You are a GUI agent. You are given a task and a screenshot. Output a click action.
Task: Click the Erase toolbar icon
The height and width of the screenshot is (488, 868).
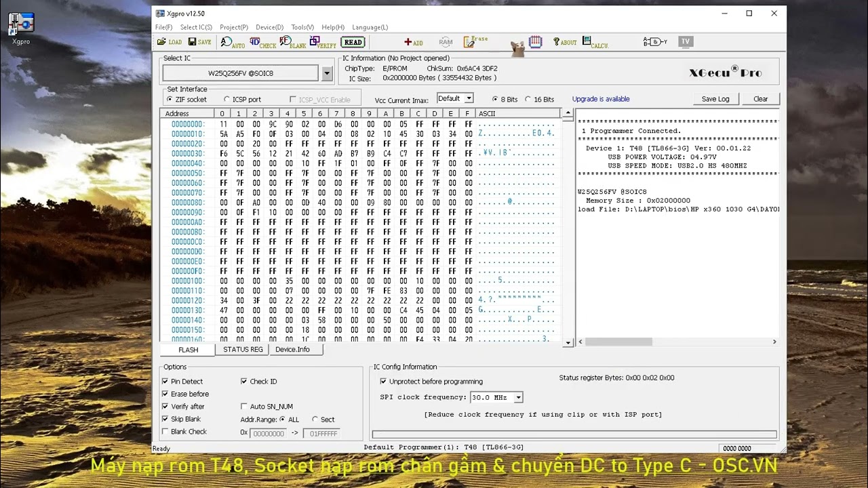tap(475, 42)
